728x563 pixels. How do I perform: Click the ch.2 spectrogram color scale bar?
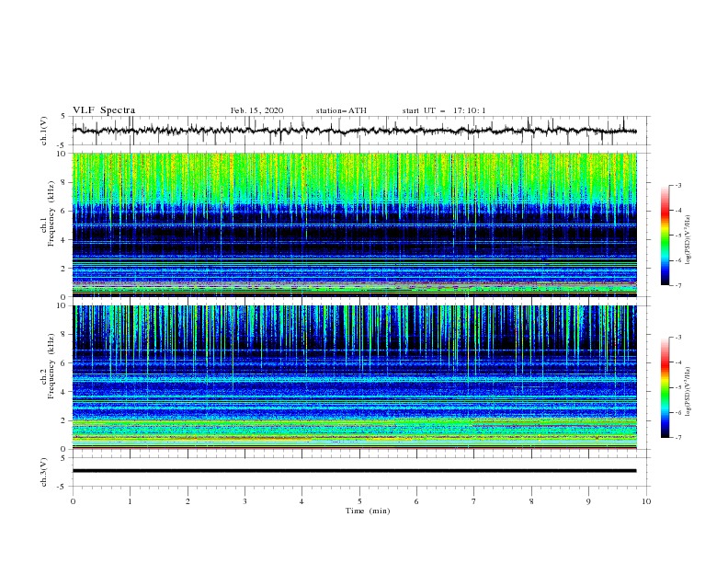tap(665, 387)
